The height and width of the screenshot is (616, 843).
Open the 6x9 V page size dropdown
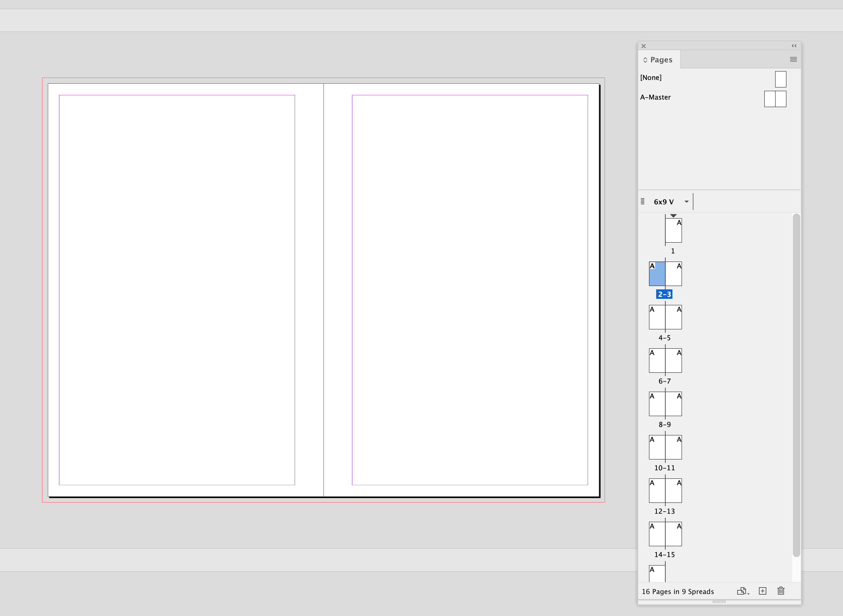click(687, 201)
